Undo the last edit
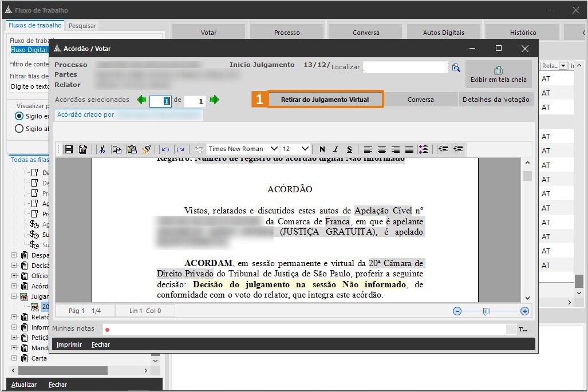 (165, 149)
